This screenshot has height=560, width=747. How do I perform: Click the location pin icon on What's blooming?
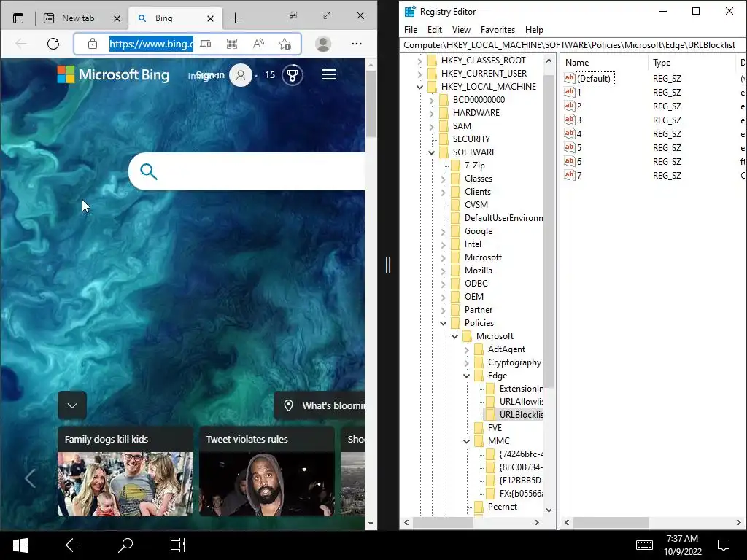pos(288,405)
